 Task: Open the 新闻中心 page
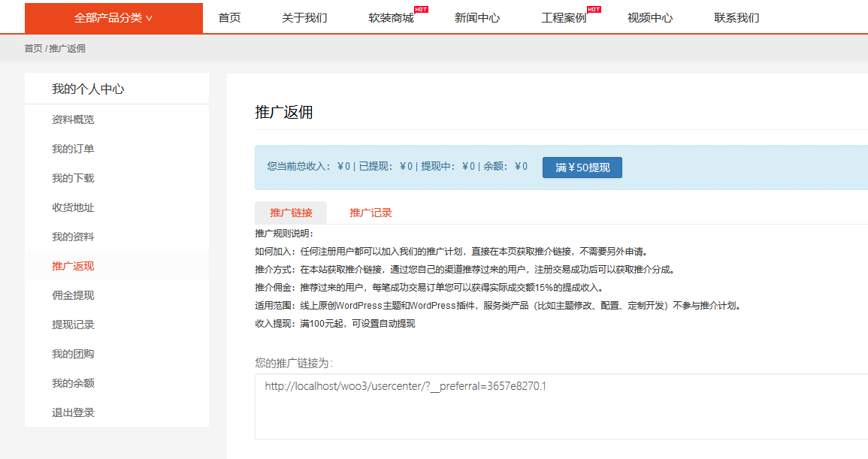click(476, 18)
